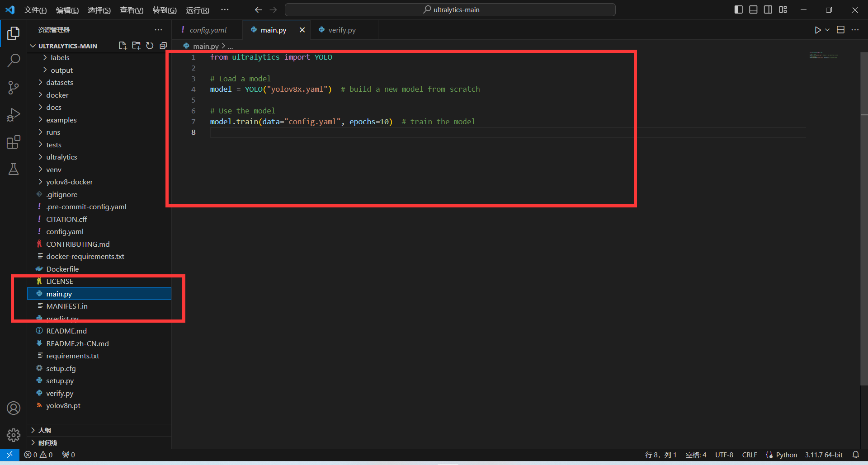Open setup.py in explorer
Viewport: 868px width, 465px height.
click(x=99, y=380)
